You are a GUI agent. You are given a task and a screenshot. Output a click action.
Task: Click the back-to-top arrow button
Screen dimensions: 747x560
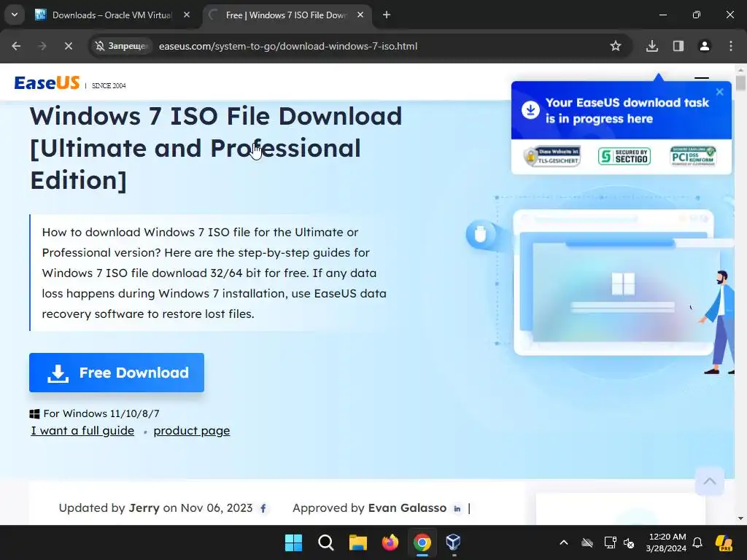tap(709, 481)
